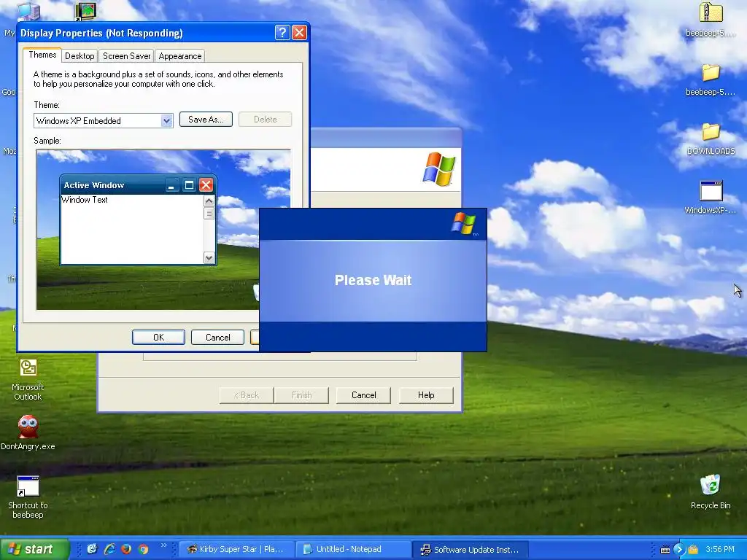Screen dimensions: 747x560
Task: Click the sample window scrollbar thumb
Action: [209, 213]
